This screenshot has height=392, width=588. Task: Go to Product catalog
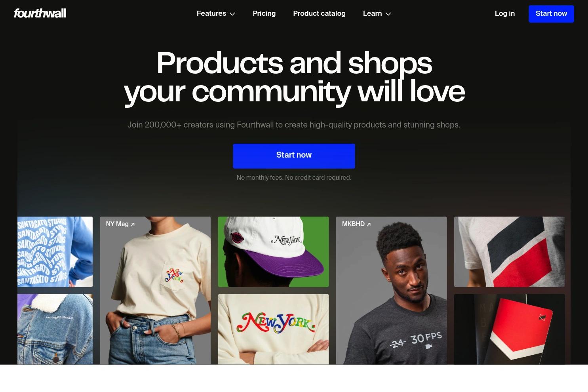tap(319, 13)
